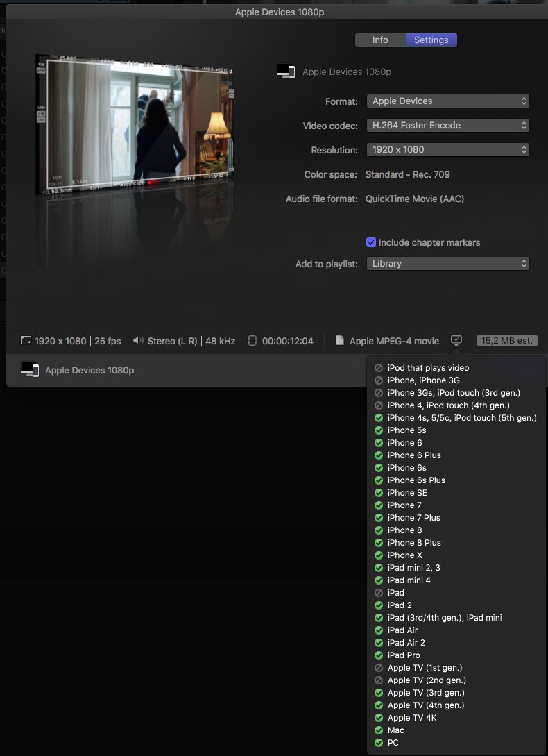Click the iPhone 7 row text
The image size is (548, 756).
point(404,505)
